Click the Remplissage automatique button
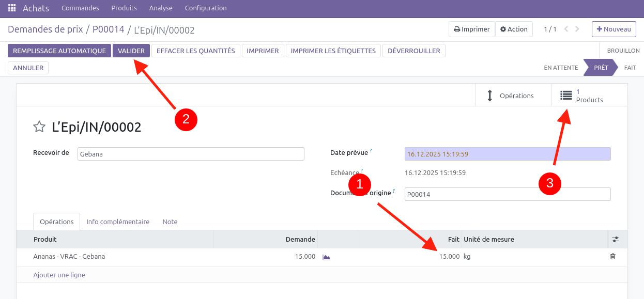The height and width of the screenshot is (299, 644). tap(59, 51)
